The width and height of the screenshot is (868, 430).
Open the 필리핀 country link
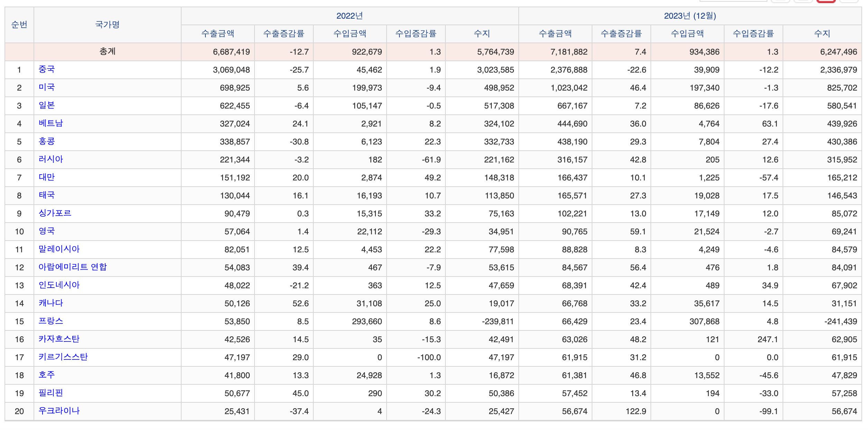[51, 393]
